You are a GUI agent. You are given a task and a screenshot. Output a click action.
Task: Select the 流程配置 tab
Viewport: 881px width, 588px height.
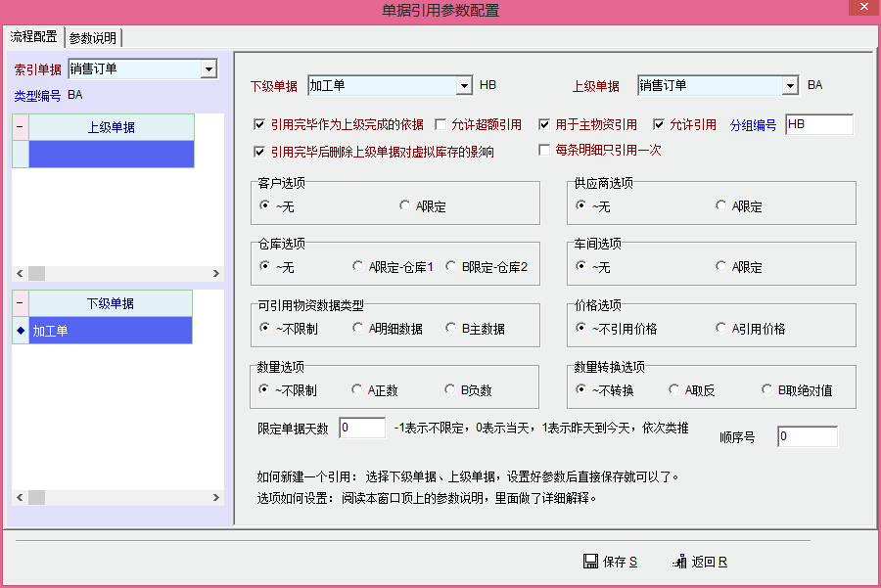point(34,37)
